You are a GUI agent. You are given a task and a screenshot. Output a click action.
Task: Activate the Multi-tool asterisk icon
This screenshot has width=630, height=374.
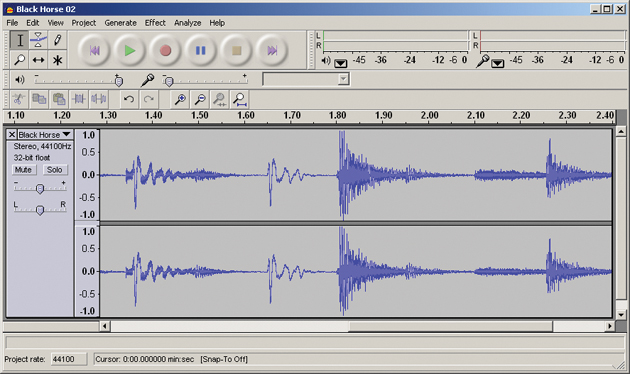coord(57,60)
